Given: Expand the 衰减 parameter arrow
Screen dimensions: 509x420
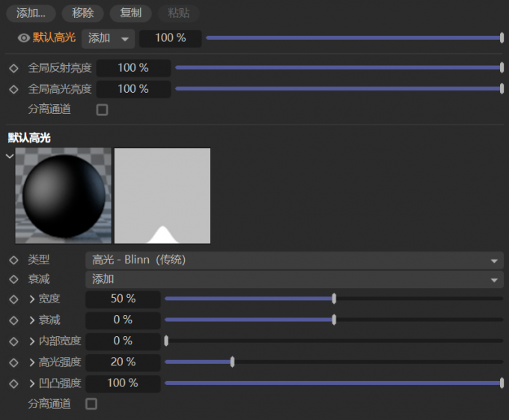Looking at the screenshot, I should click(31, 320).
